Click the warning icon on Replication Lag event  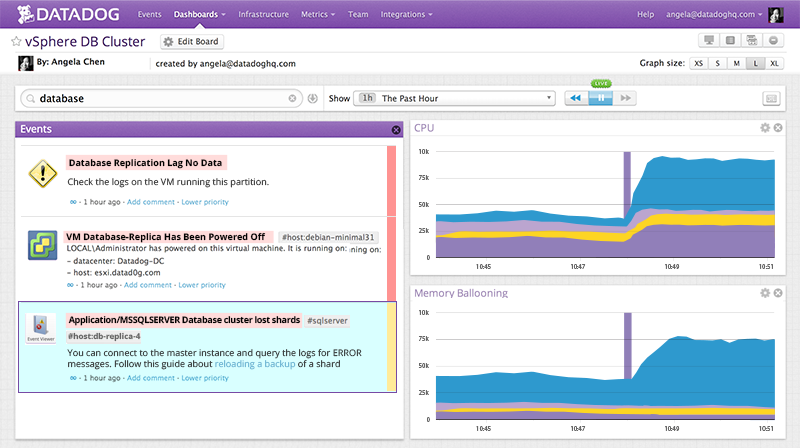pyautogui.click(x=42, y=174)
